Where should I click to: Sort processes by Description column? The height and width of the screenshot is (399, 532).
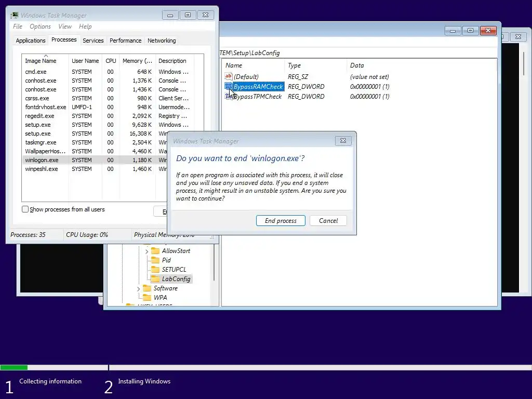coord(175,61)
